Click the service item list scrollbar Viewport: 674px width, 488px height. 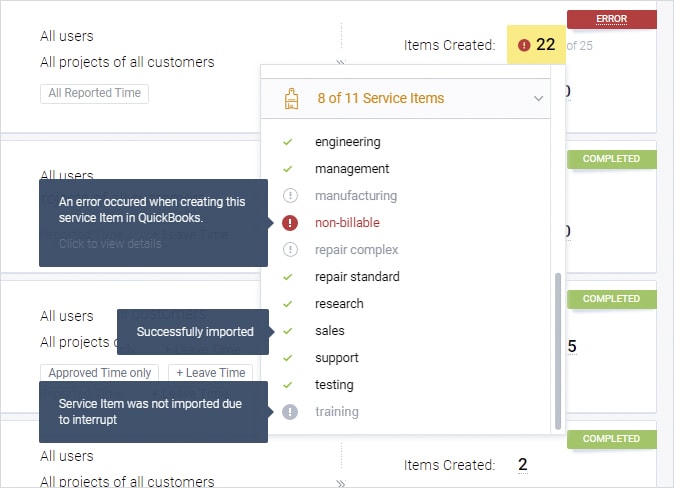[558, 351]
